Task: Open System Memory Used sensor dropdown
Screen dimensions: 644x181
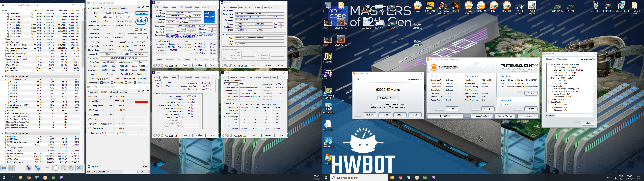Action: (x=111, y=133)
